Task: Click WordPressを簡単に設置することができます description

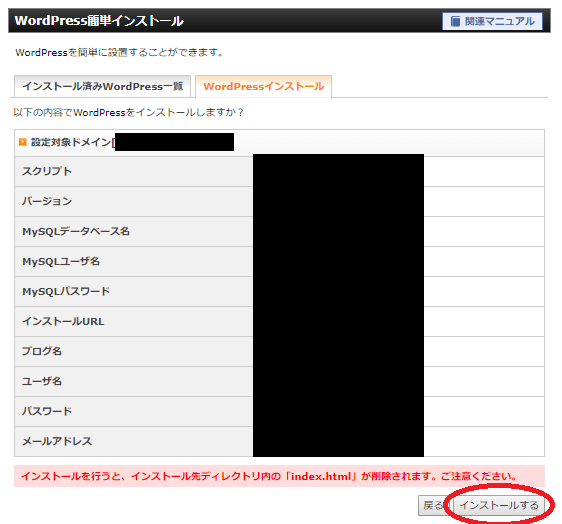Action: coord(120,53)
